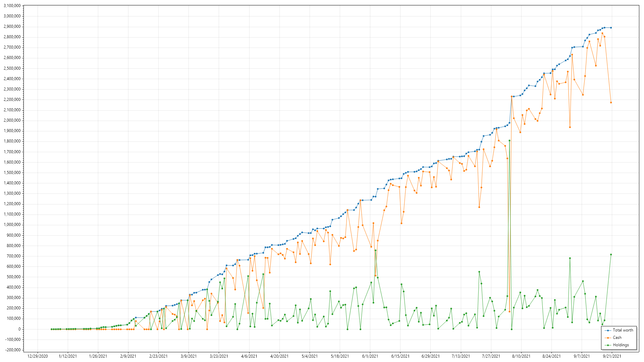Select the Total worth legend label
The height and width of the screenshot is (362, 644).
623,330
